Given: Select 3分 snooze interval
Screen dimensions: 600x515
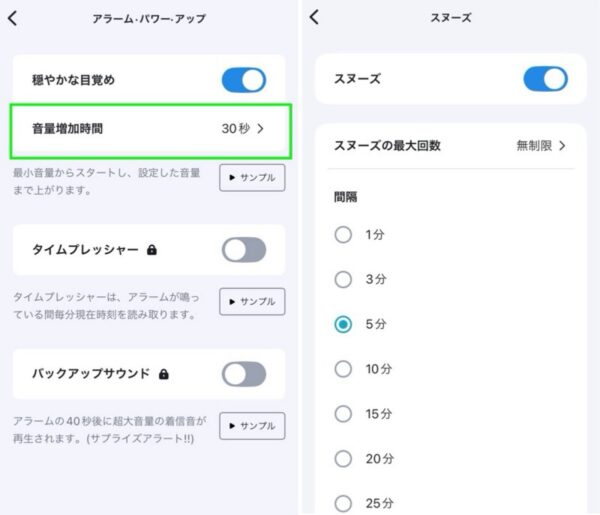Looking at the screenshot, I should (x=360, y=279).
